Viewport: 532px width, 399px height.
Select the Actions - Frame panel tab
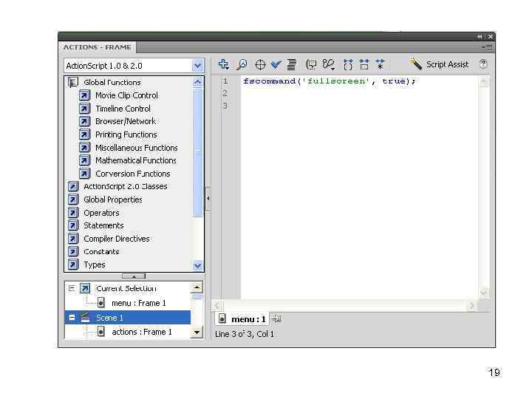tap(98, 47)
